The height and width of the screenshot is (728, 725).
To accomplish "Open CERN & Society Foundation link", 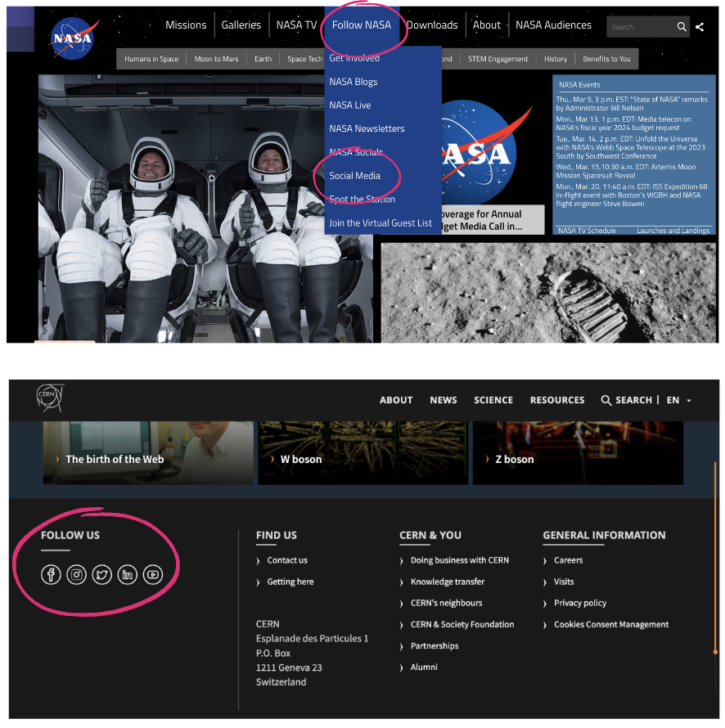I will [462, 624].
